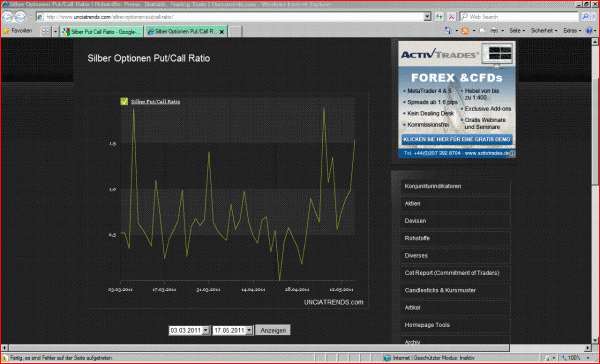This screenshot has height=364, width=600.
Task: Open the Seite menu dropdown
Action: pos(517,31)
